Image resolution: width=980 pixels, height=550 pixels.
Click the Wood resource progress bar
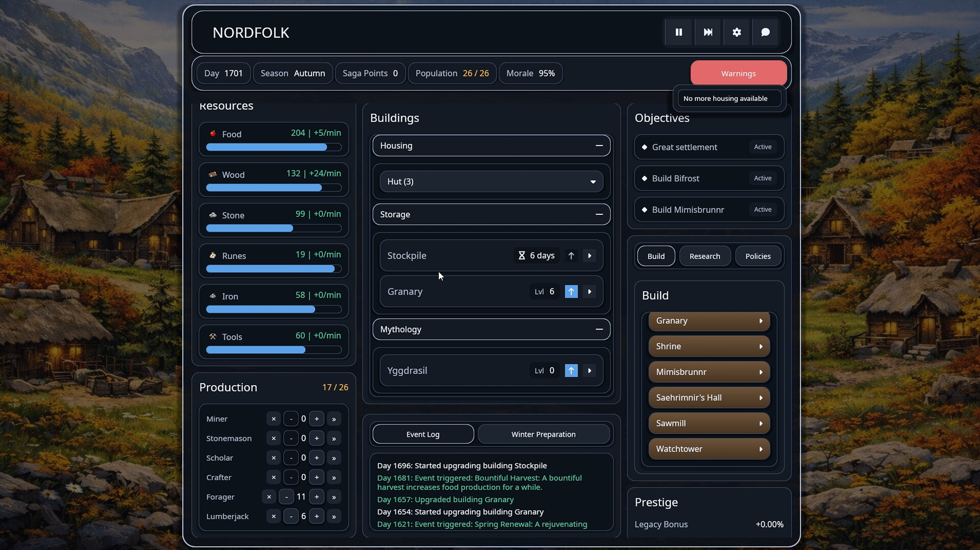click(x=274, y=188)
